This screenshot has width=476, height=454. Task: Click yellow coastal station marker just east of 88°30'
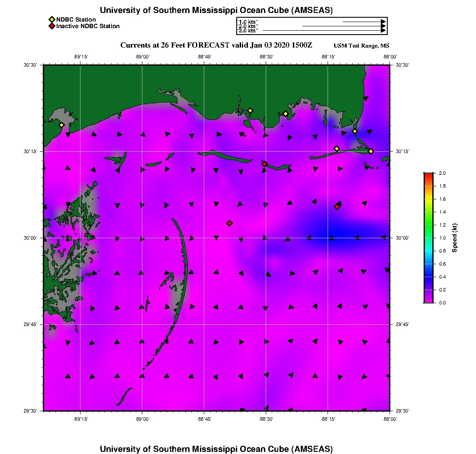click(x=286, y=114)
